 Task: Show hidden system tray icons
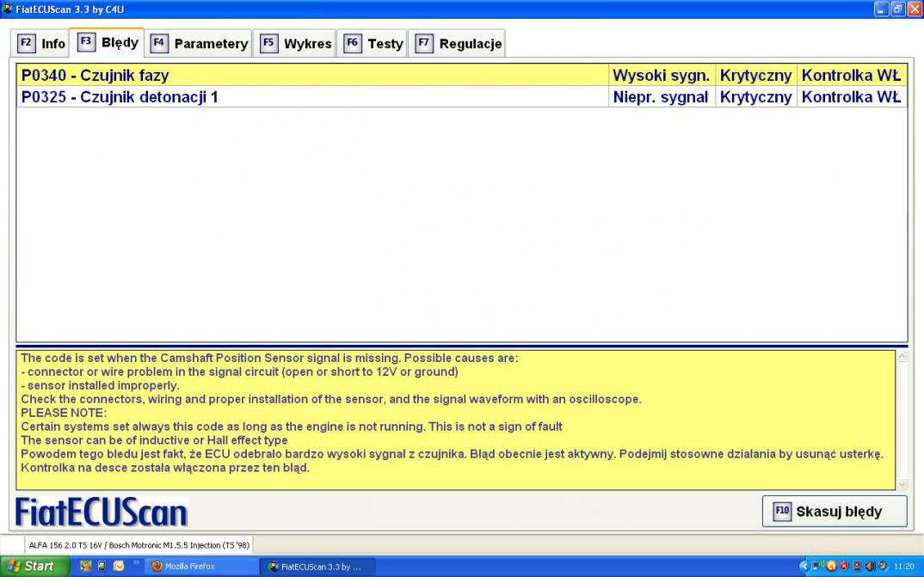pos(804,567)
